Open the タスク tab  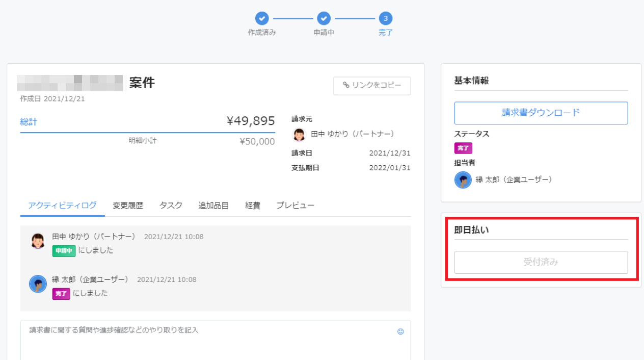(171, 205)
